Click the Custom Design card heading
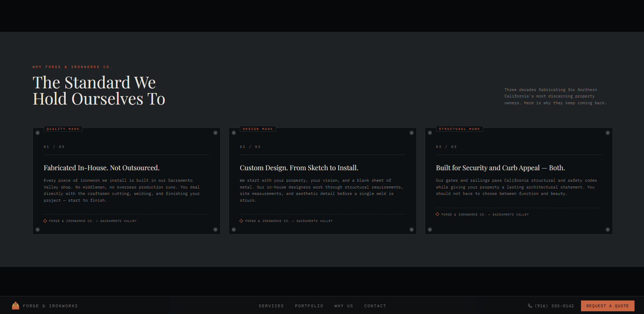Viewport: 644px width, 314px height. (x=299, y=168)
